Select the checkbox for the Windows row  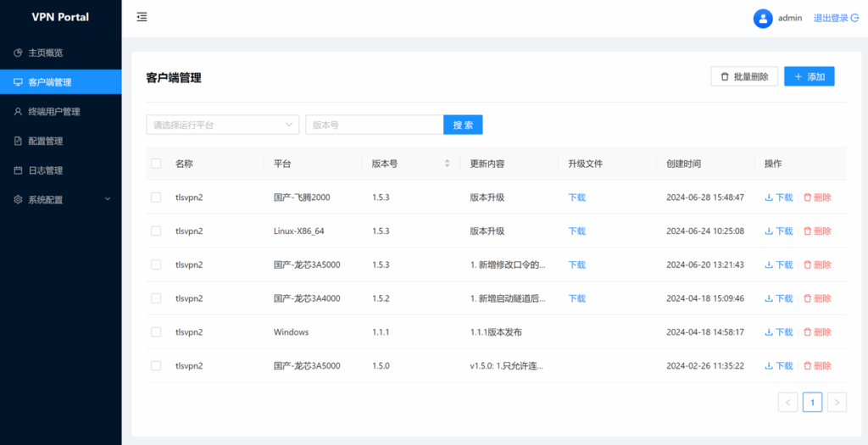(x=156, y=332)
